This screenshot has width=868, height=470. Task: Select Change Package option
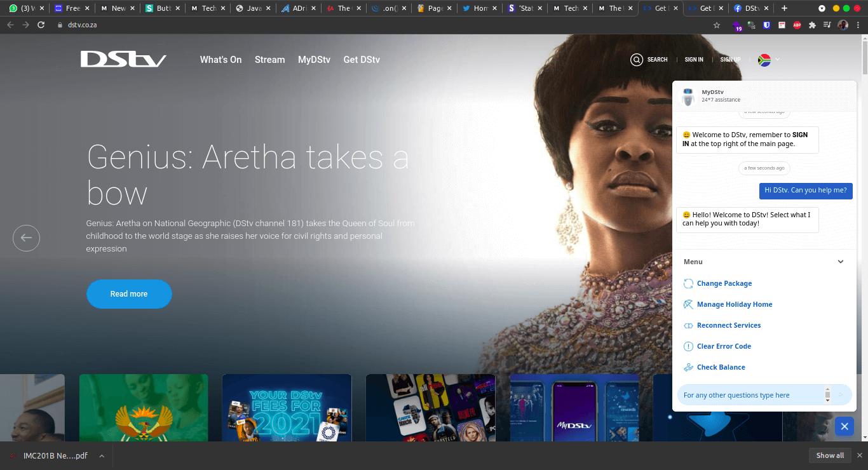[x=724, y=283]
